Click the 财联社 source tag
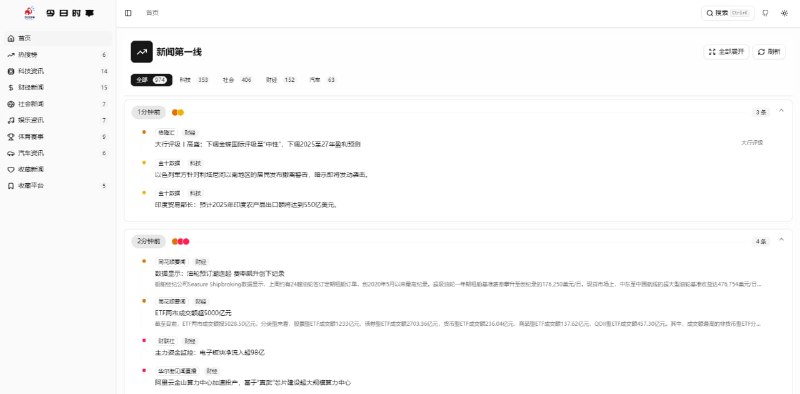Screen dimensions: 800x394 coord(166,341)
